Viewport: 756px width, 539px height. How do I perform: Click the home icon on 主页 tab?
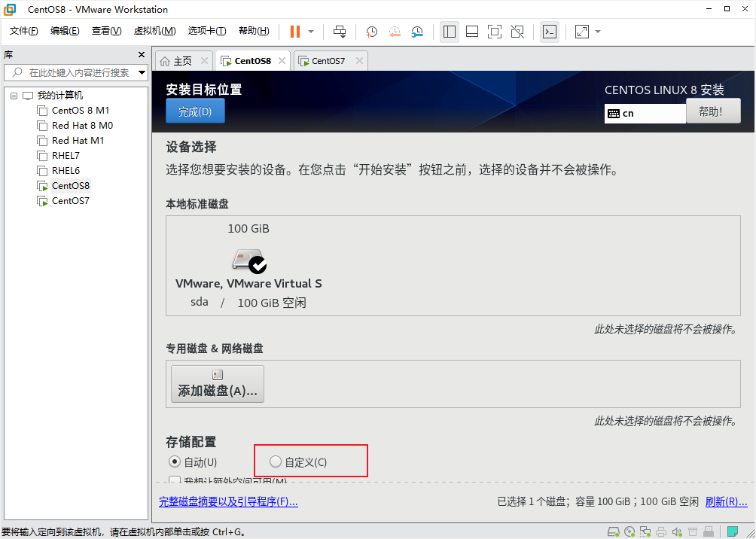tap(165, 61)
